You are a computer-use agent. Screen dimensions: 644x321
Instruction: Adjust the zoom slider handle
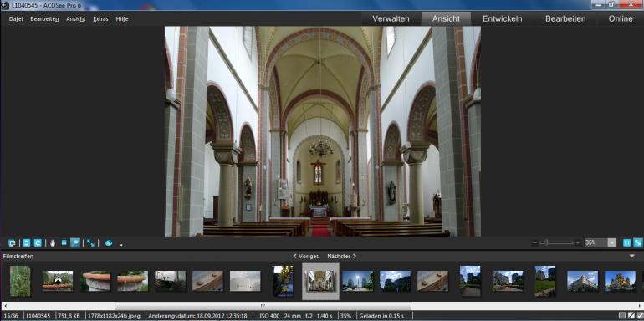[x=547, y=243]
